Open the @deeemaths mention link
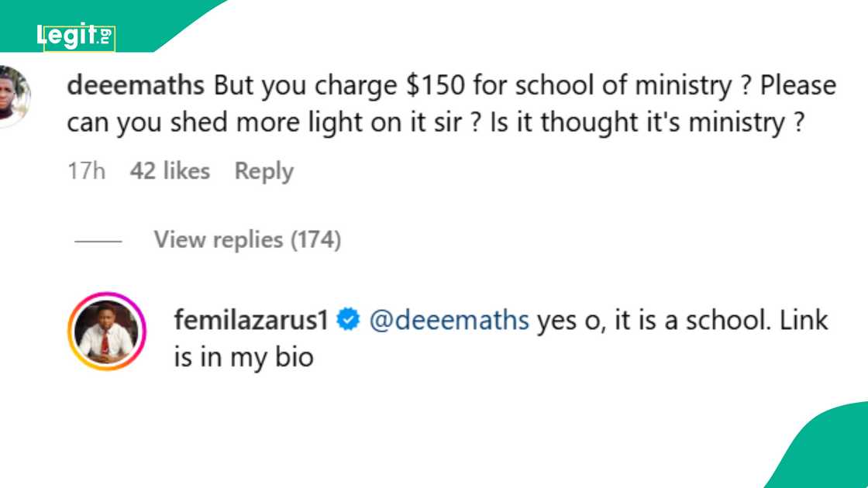Screen dimensions: 868x488 click(x=449, y=320)
